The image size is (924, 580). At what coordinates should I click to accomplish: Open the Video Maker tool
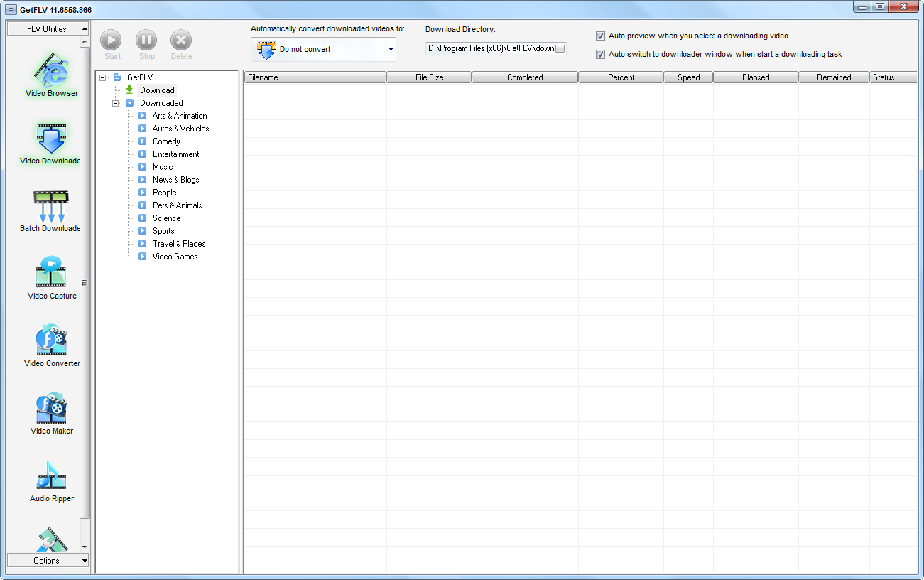pyautogui.click(x=51, y=411)
